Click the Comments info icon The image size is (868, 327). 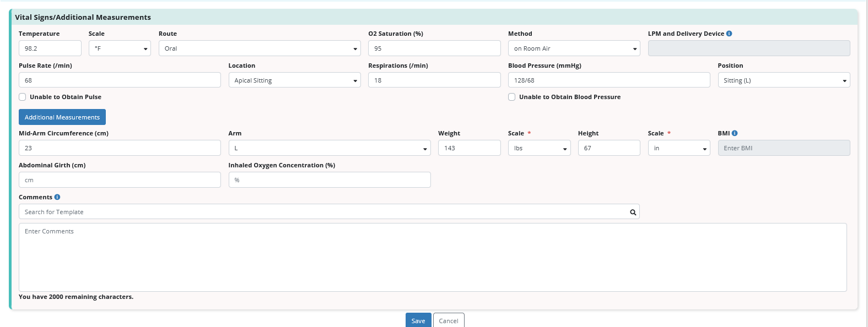pyautogui.click(x=57, y=197)
